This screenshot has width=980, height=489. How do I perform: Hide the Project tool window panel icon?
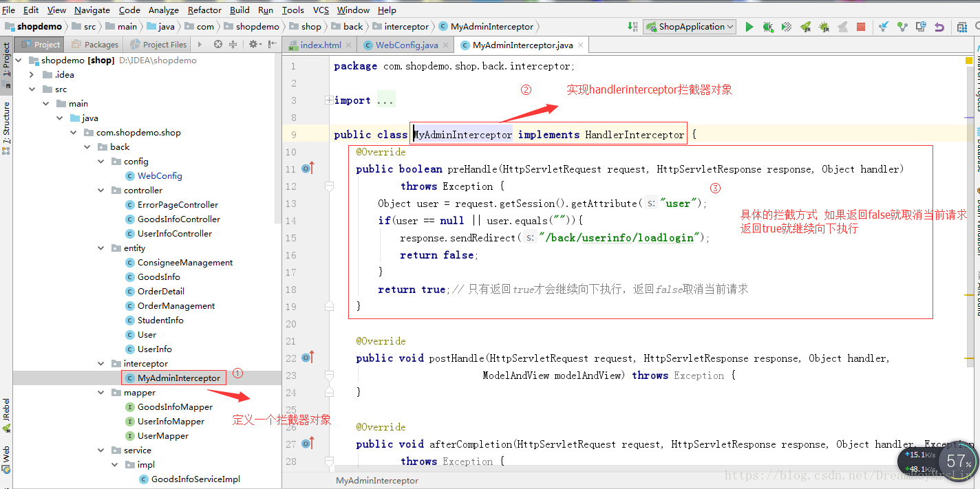(x=272, y=44)
